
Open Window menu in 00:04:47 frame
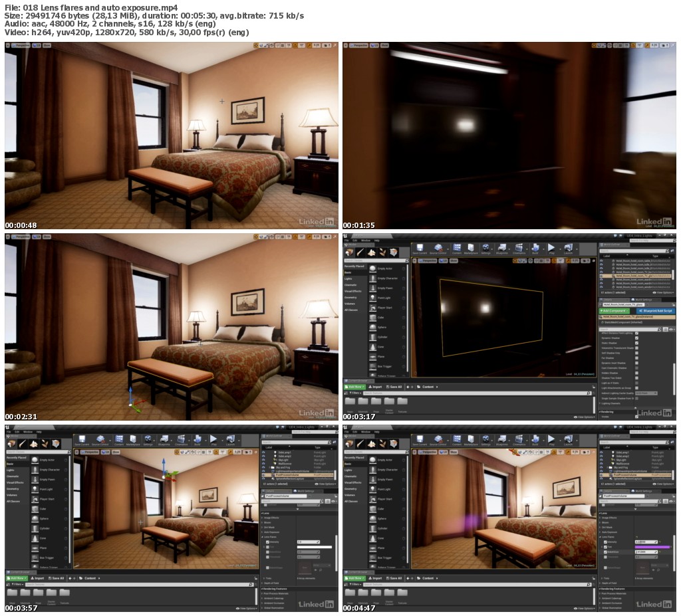coord(366,431)
